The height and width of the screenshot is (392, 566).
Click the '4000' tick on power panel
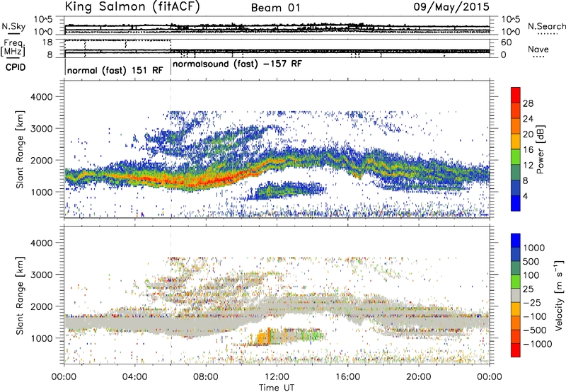coord(43,97)
